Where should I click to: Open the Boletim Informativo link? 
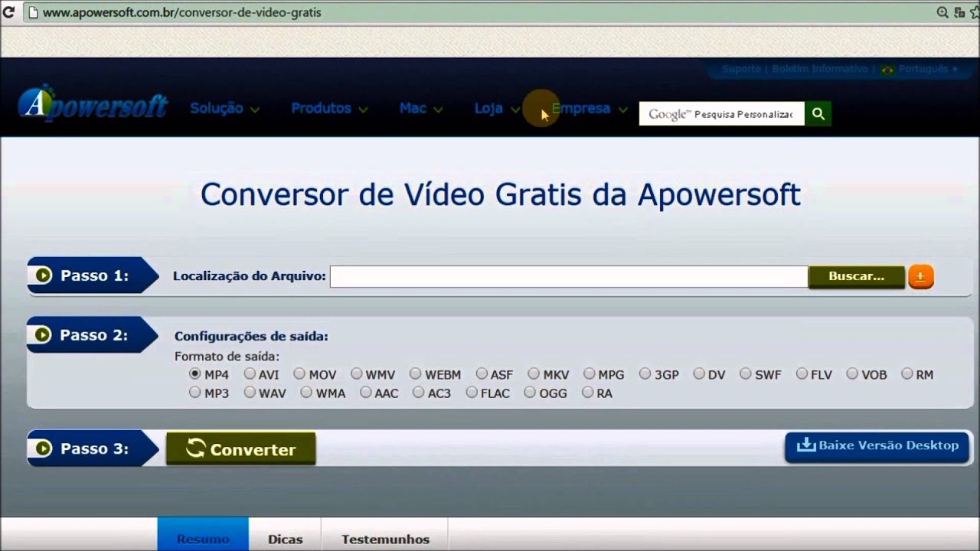[819, 69]
